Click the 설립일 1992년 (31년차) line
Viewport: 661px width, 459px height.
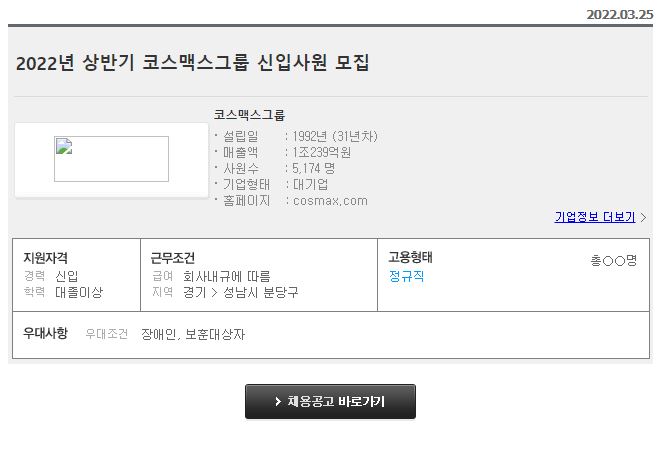coord(300,136)
